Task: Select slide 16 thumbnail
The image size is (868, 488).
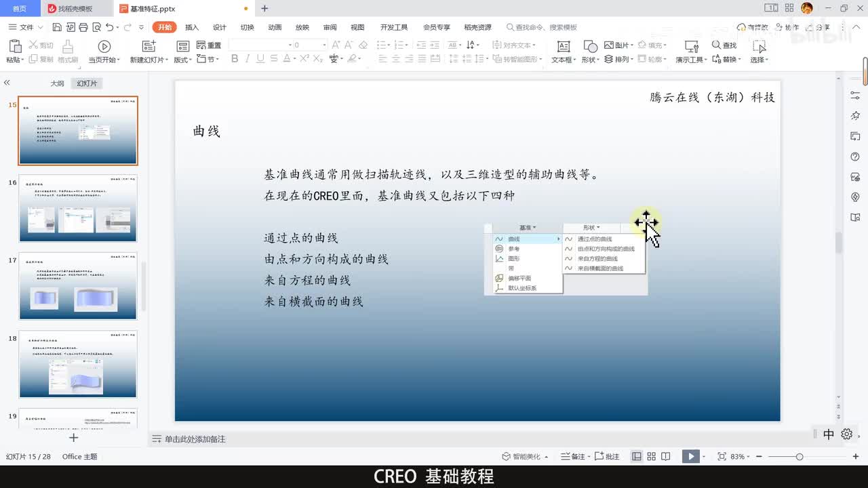Action: [78, 208]
